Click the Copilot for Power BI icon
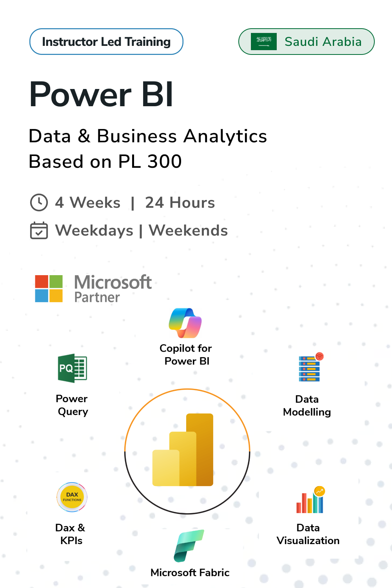392x588 pixels. 185,323
